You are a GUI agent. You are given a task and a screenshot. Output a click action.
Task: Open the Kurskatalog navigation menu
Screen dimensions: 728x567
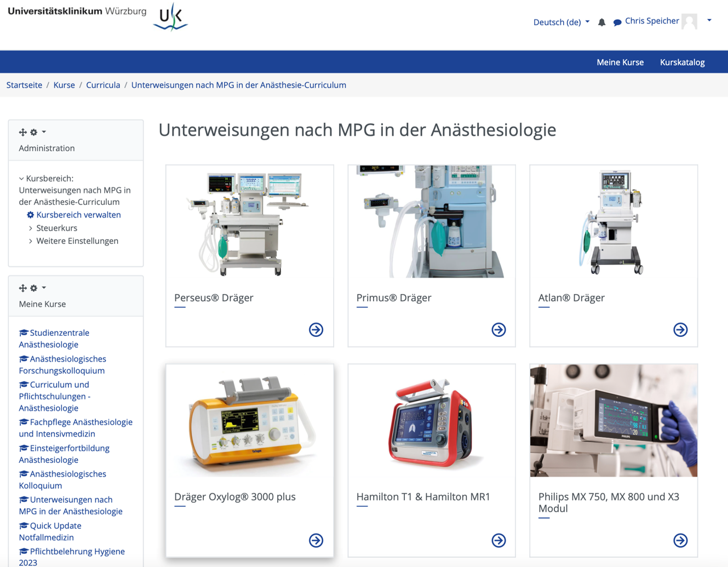tap(682, 62)
